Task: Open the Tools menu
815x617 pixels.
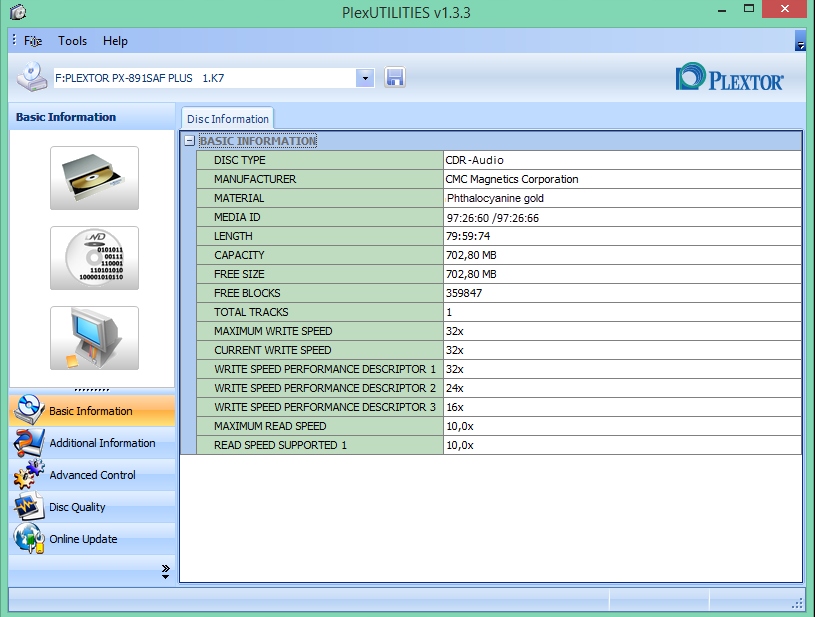Action: pyautogui.click(x=72, y=41)
